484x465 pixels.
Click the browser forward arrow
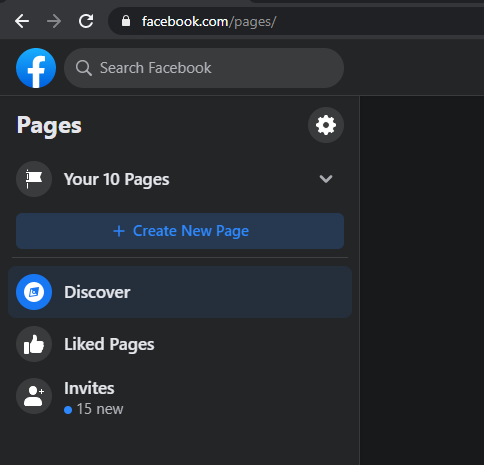coord(54,22)
